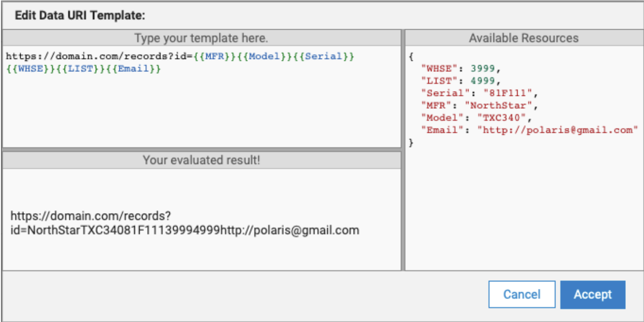This screenshot has height=322, width=644.
Task: Click empty space in the template editor
Action: coord(201,115)
